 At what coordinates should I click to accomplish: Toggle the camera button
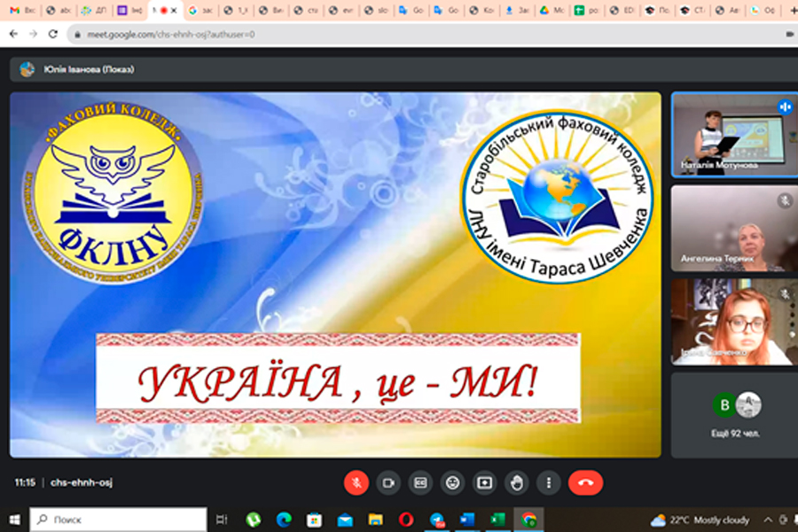point(388,482)
